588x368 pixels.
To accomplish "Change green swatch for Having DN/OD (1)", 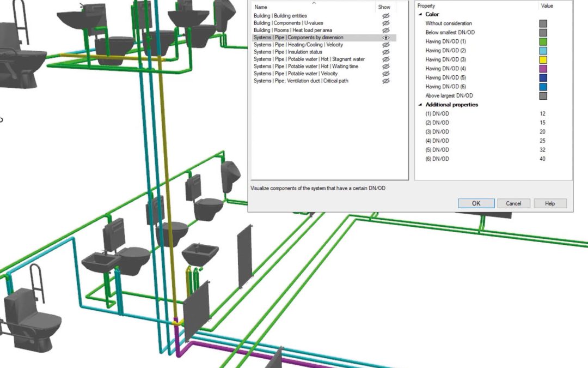I will coord(543,41).
